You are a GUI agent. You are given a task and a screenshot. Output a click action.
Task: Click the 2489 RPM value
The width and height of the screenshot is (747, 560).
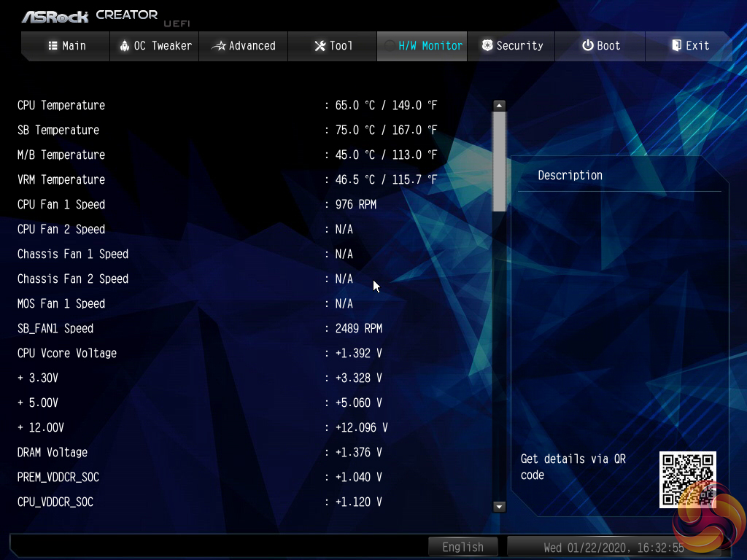pos(359,328)
